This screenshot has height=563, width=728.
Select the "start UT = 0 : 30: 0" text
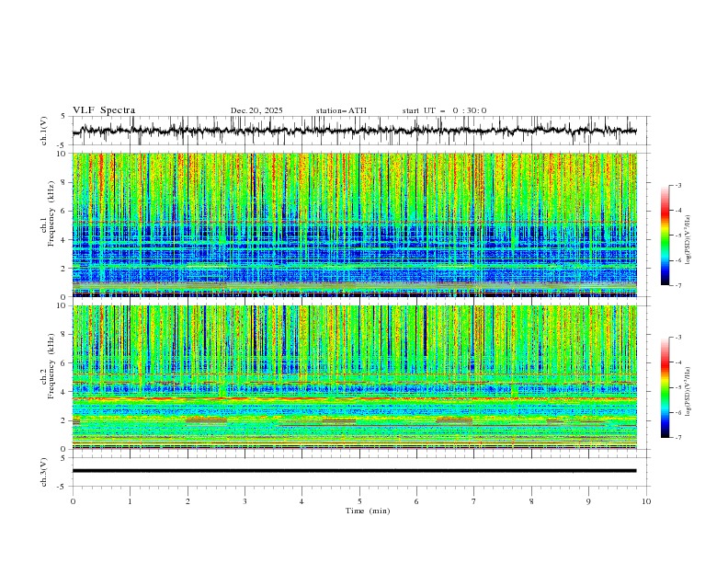coord(444,110)
